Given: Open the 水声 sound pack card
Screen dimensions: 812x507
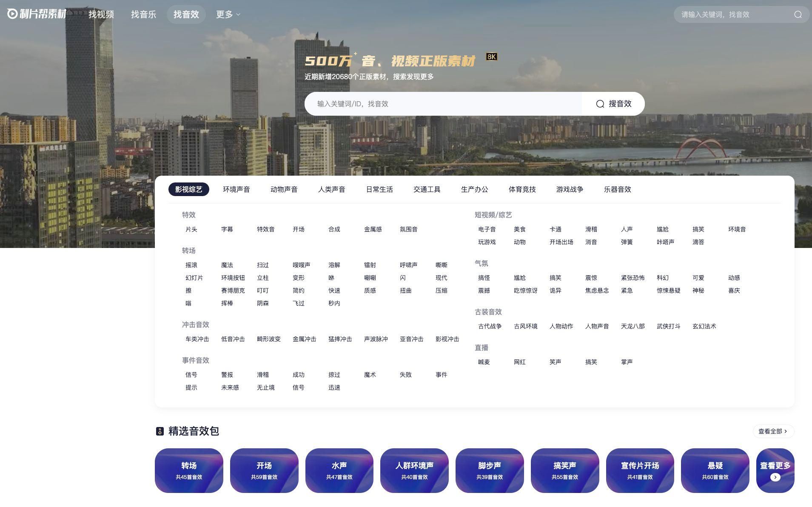Looking at the screenshot, I should click(339, 470).
